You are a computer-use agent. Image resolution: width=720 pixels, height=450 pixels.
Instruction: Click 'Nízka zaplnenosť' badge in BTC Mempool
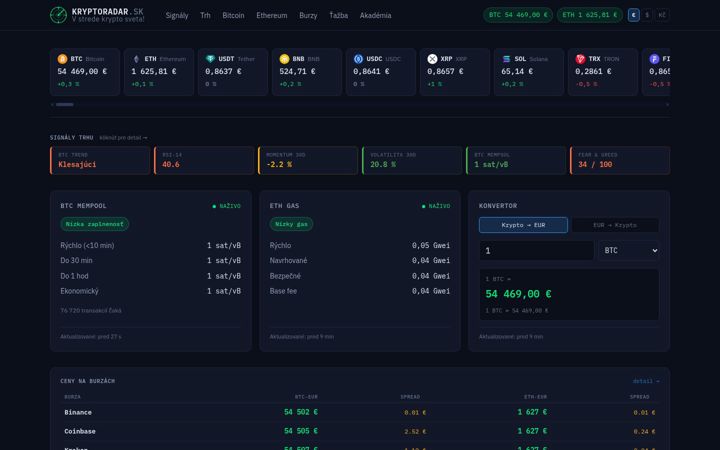coord(95,224)
